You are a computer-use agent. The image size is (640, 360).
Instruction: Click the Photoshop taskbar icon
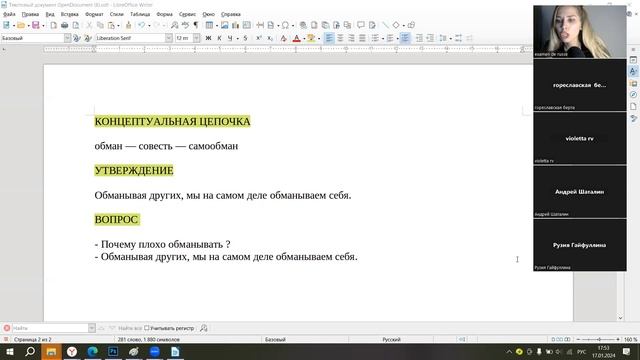point(113,351)
